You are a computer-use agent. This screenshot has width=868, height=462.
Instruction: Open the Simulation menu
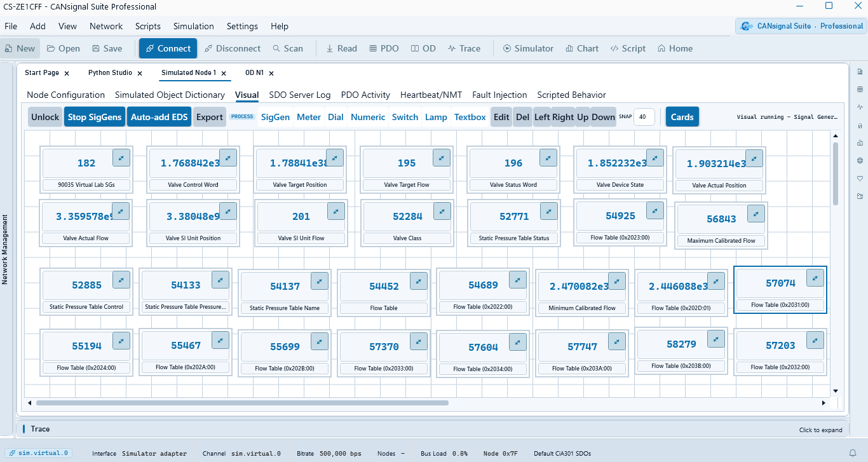click(194, 26)
